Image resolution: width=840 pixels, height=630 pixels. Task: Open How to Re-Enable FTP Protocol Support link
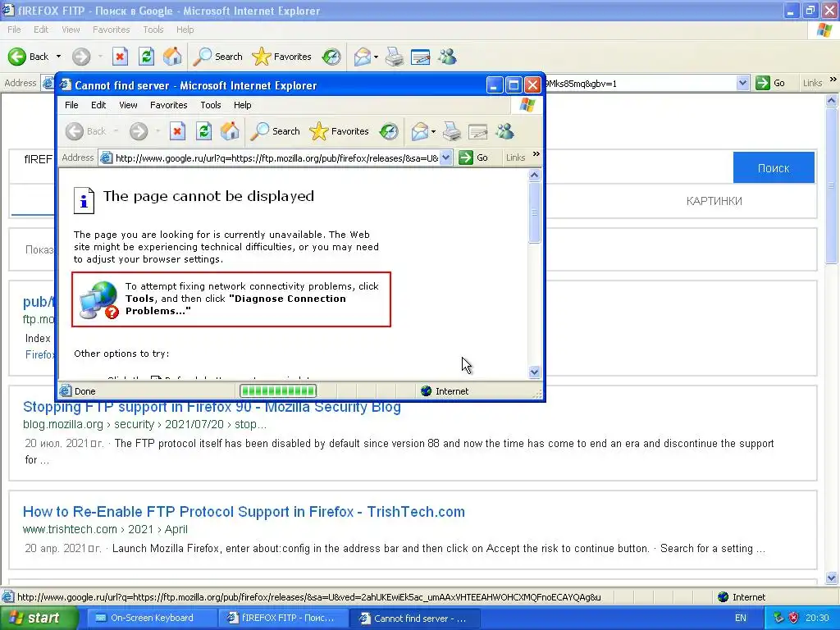click(x=244, y=512)
